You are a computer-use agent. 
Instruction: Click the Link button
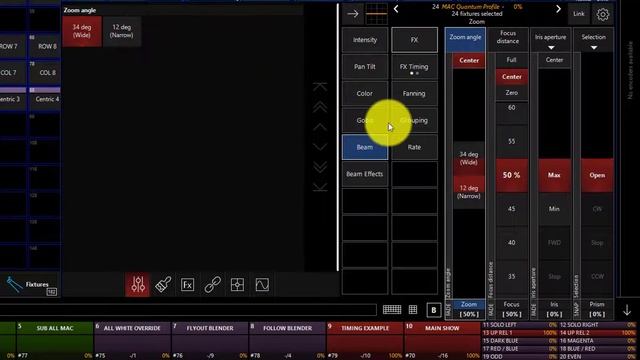click(x=578, y=14)
